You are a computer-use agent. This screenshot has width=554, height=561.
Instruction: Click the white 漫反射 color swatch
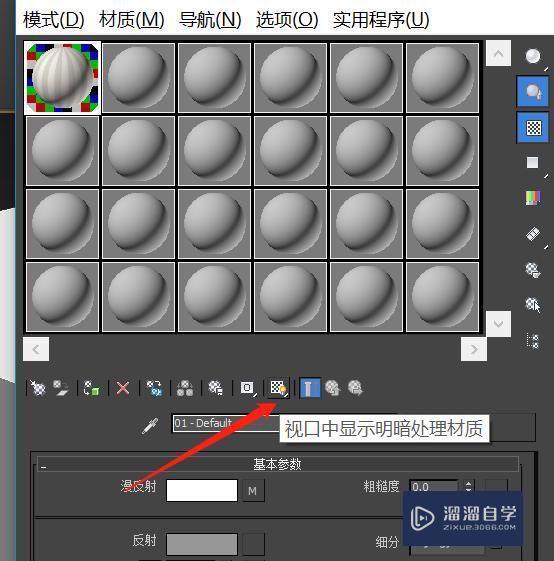point(202,490)
